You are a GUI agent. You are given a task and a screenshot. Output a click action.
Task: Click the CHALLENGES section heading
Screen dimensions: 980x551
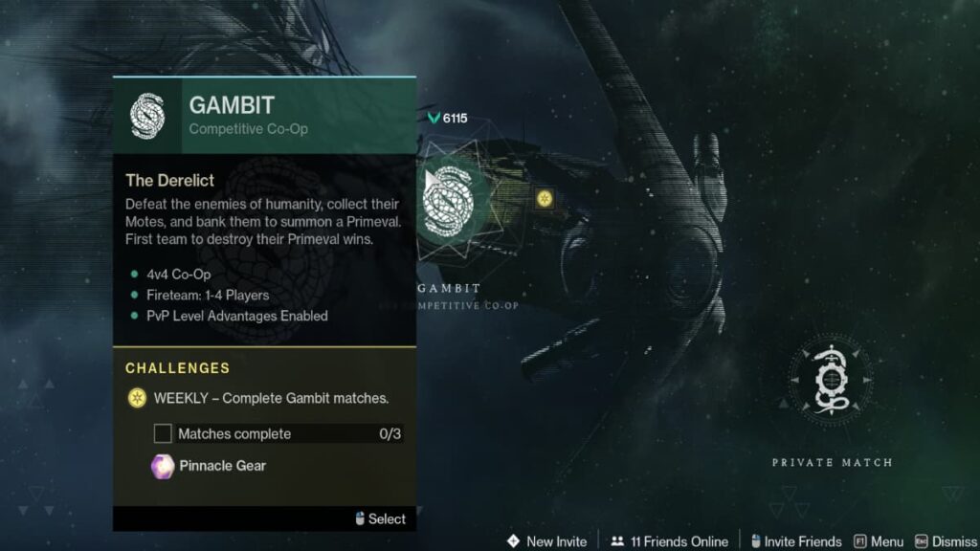(177, 368)
